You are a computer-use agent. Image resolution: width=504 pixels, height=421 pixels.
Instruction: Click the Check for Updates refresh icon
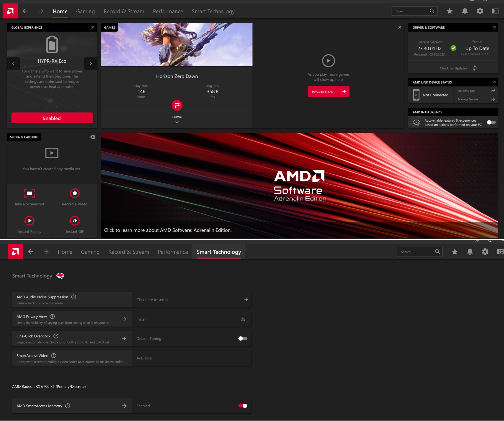[474, 68]
